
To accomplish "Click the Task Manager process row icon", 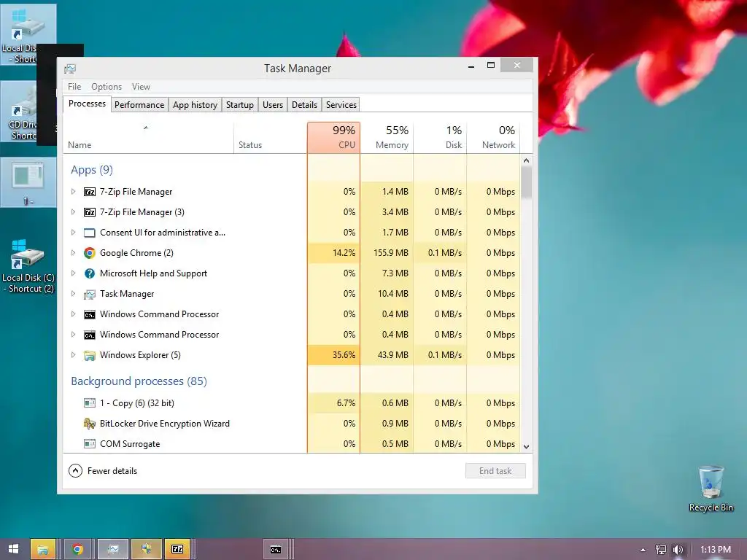I will [90, 295].
